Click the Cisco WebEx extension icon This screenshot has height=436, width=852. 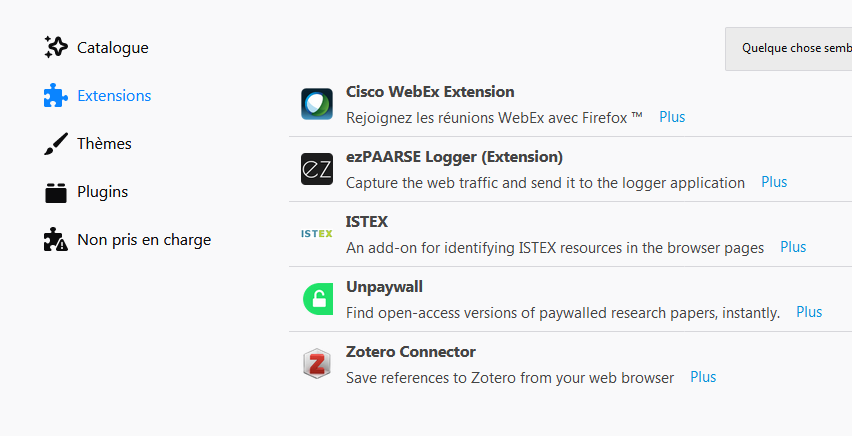click(317, 104)
